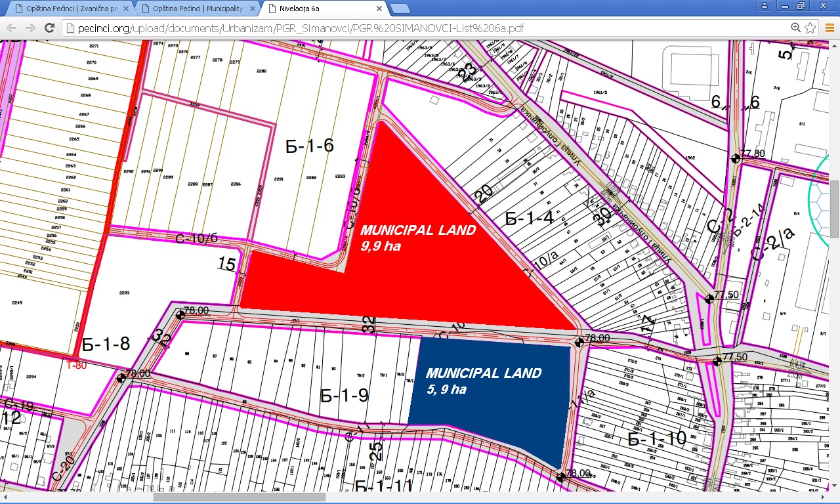Click the browser forward arrow
Viewport: 840px width, 504px height.
tap(30, 28)
